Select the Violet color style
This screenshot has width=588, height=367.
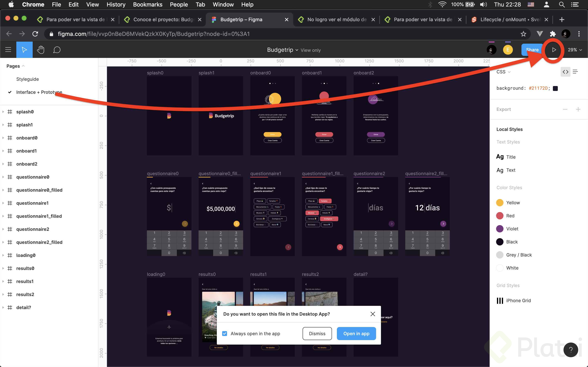point(512,229)
